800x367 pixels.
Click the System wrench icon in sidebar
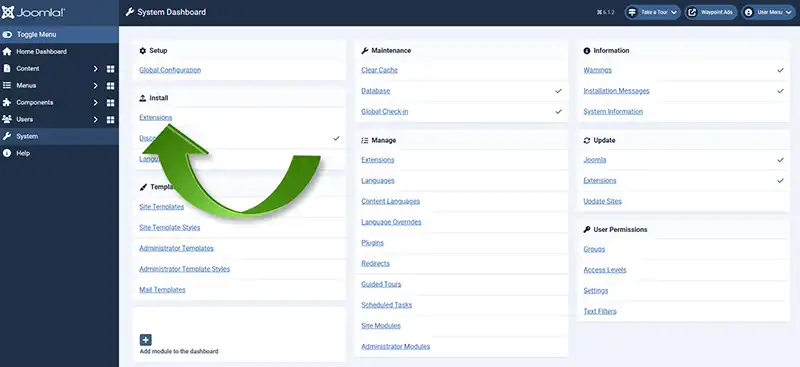[7, 136]
